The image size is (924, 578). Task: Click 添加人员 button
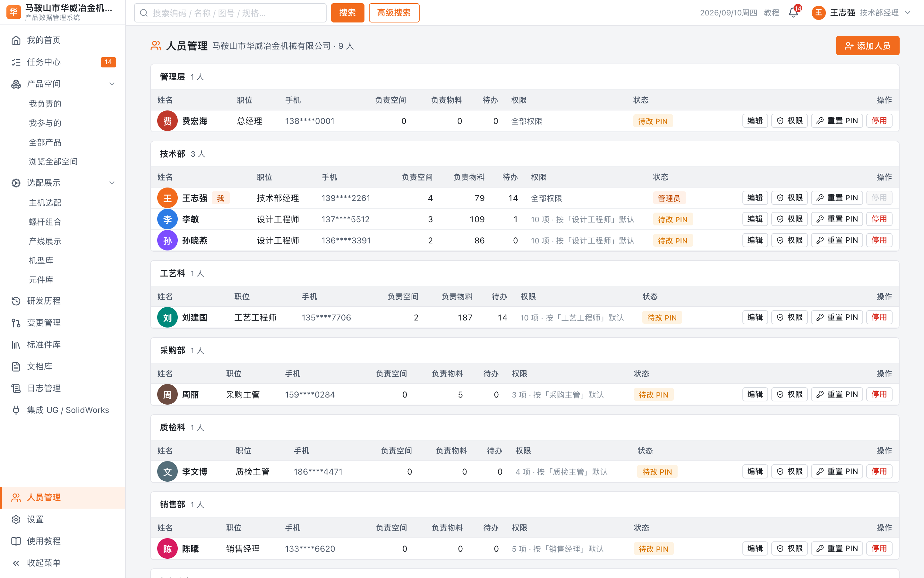(868, 46)
